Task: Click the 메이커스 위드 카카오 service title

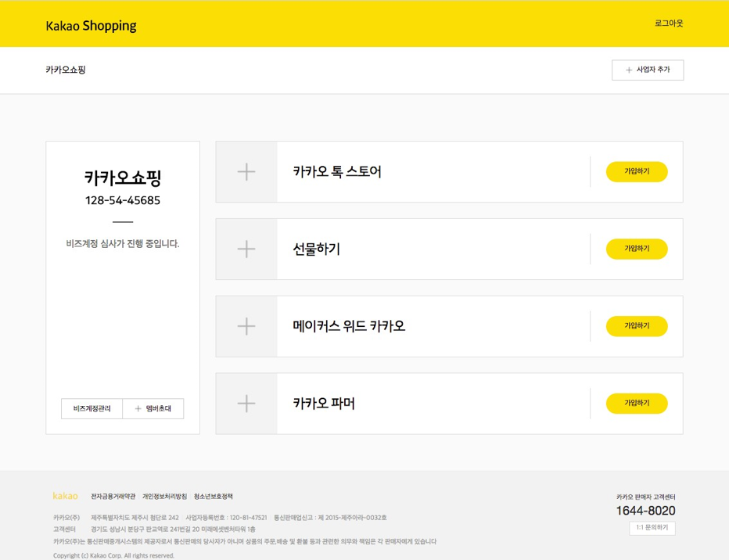Action: [349, 326]
